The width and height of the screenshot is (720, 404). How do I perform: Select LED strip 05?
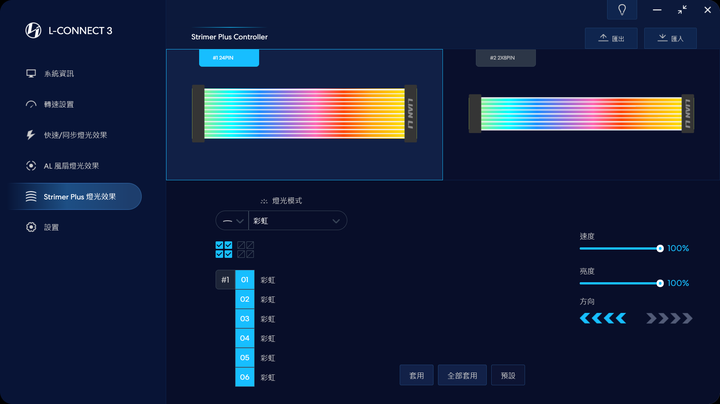pyautogui.click(x=245, y=358)
